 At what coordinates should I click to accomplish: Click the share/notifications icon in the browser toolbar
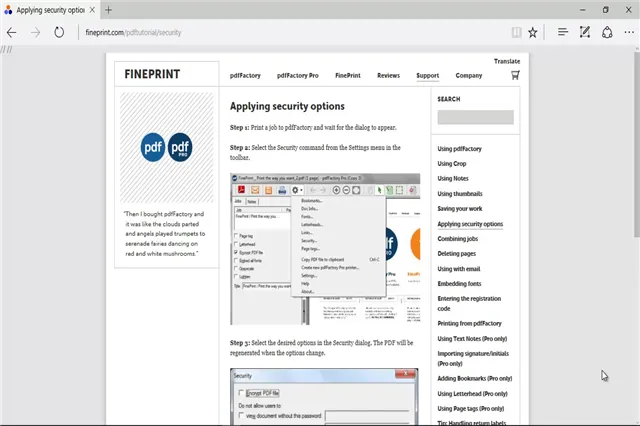point(607,32)
